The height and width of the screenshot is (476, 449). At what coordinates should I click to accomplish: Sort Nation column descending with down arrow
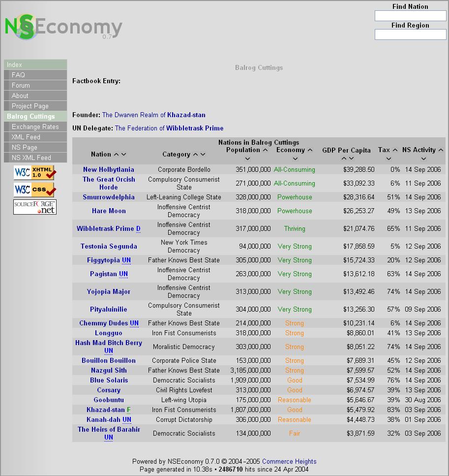pyautogui.click(x=123, y=155)
